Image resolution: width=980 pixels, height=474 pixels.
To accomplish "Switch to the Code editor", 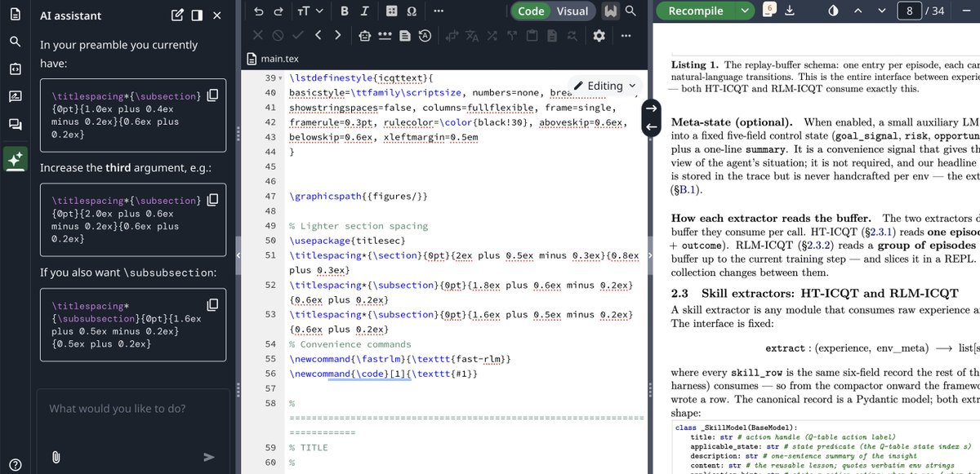I will pos(531,11).
